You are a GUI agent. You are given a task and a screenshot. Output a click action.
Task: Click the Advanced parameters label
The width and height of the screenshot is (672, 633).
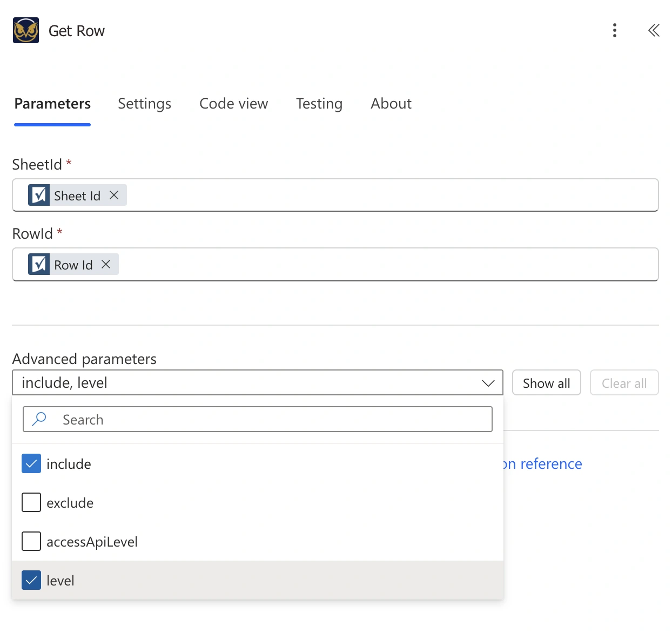click(84, 359)
